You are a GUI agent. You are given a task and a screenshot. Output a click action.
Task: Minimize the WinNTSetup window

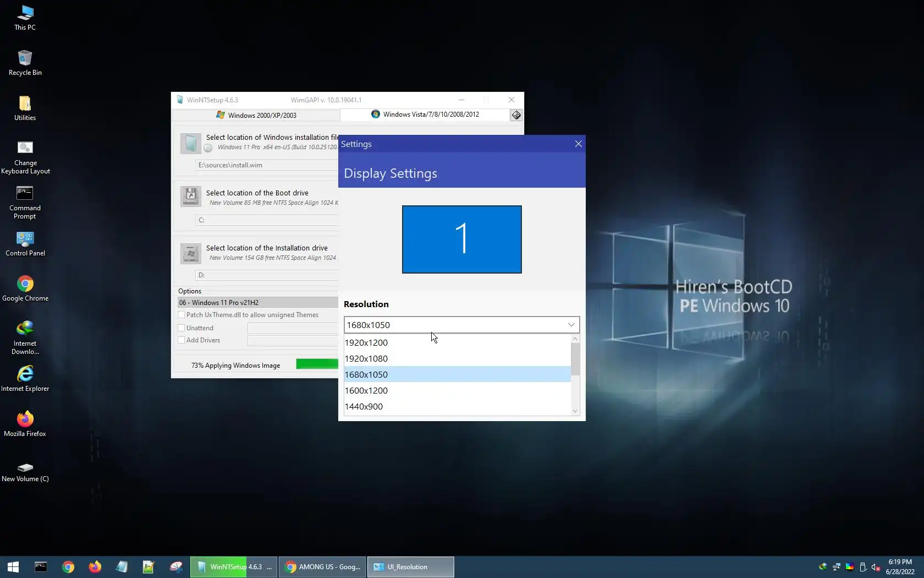461,100
